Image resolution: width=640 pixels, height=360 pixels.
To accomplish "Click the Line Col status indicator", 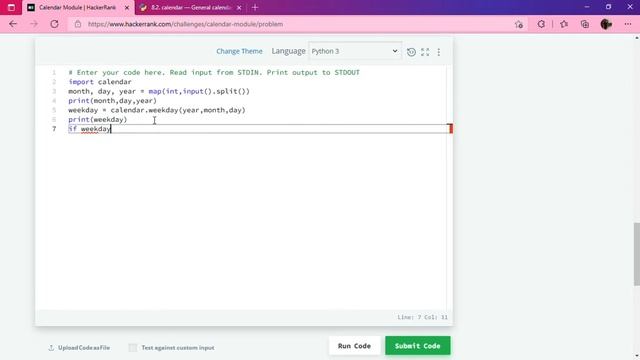I will click(422, 317).
